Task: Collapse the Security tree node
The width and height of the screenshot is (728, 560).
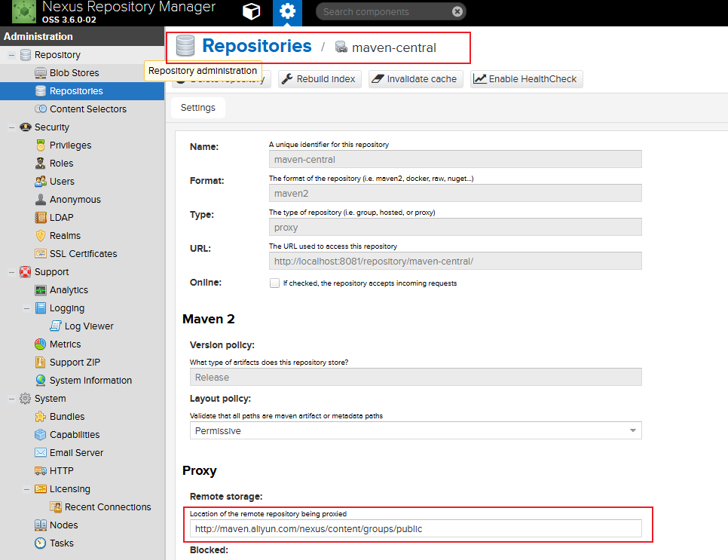Action: pos(11,127)
